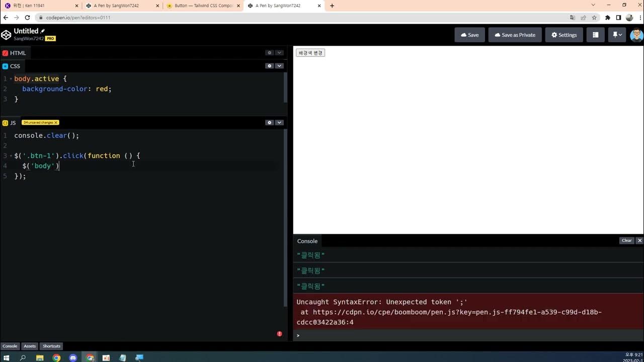This screenshot has height=362, width=644.
Task: Click the CodePen logo icon
Action: point(6,35)
